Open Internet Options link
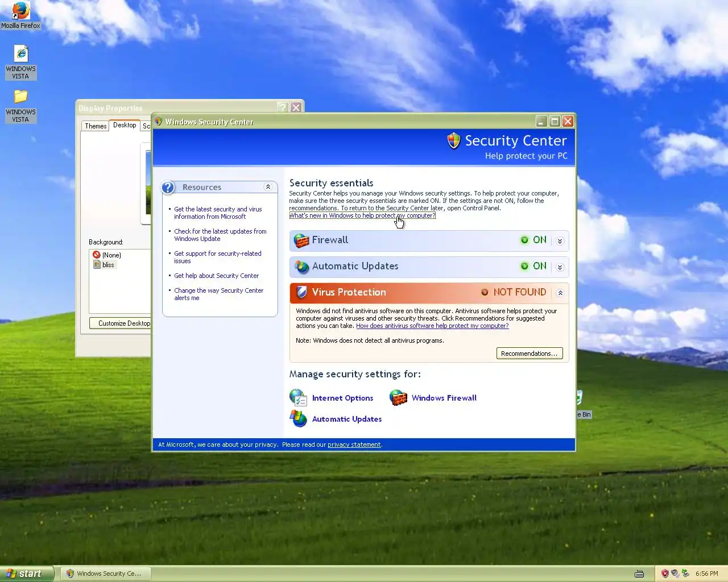Image resolution: width=728 pixels, height=582 pixels. click(342, 398)
